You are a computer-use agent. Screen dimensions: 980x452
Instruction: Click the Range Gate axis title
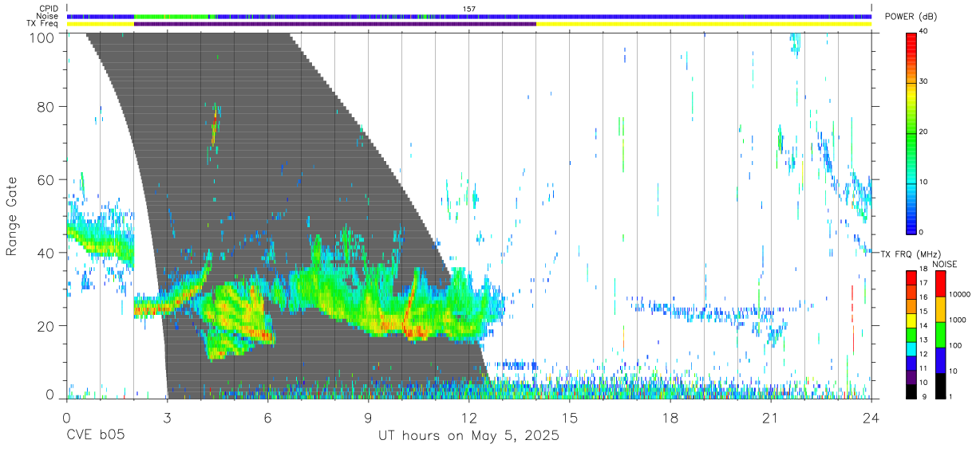[x=12, y=215]
